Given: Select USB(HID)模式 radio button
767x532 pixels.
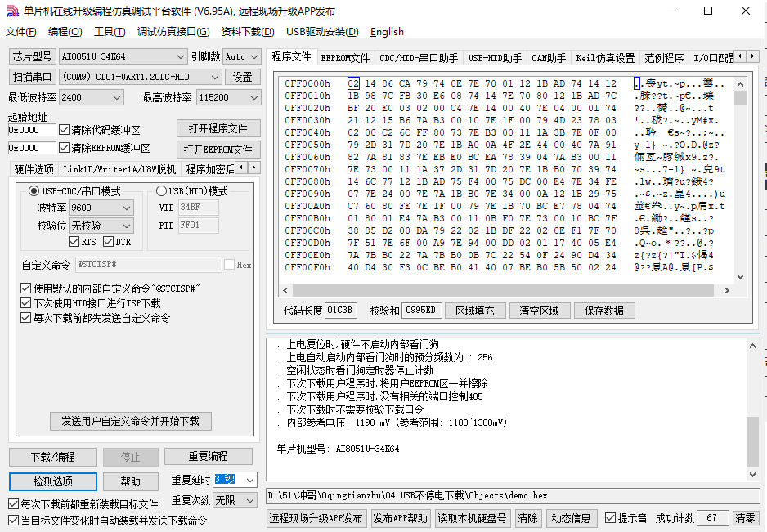Looking at the screenshot, I should (161, 190).
